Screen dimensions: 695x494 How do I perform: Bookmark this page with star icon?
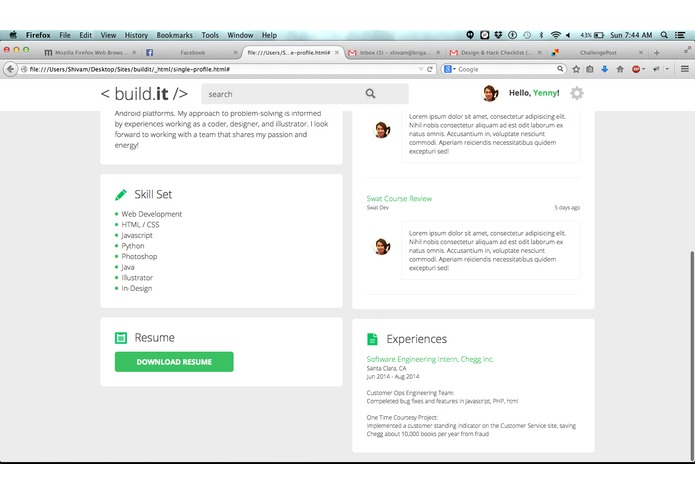[576, 69]
